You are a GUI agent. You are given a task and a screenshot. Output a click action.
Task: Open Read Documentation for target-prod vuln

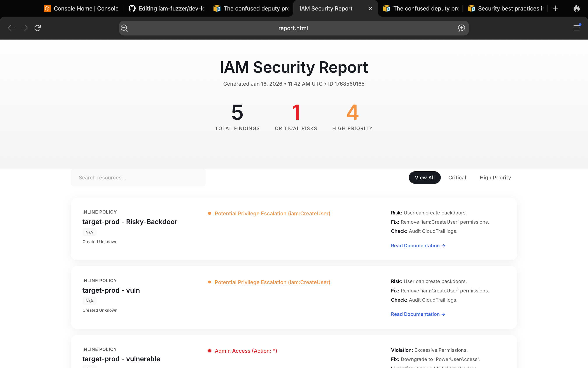click(x=418, y=314)
